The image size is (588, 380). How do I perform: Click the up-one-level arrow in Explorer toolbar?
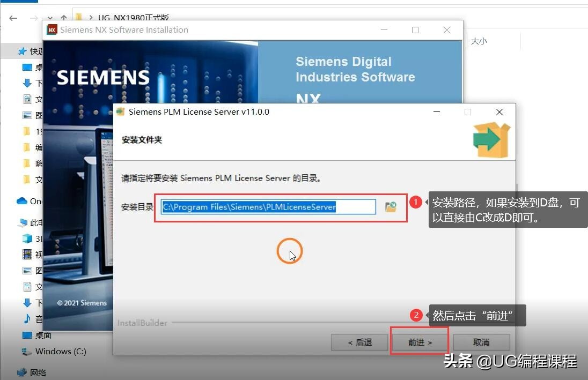click(64, 17)
